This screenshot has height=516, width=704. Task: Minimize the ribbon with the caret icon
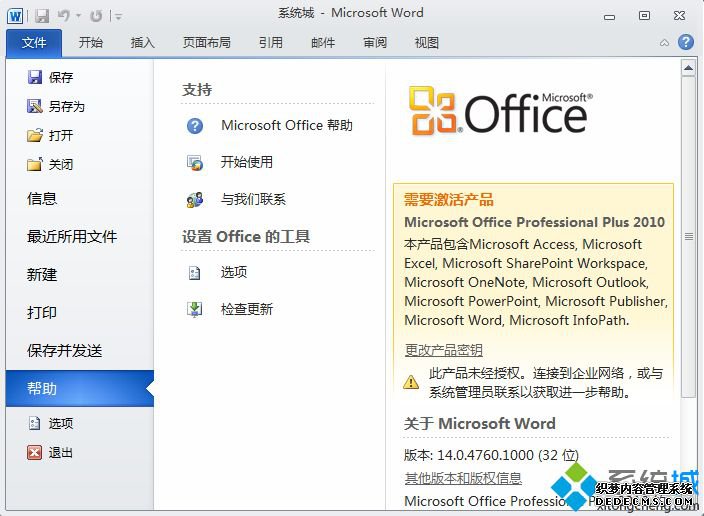coord(664,43)
